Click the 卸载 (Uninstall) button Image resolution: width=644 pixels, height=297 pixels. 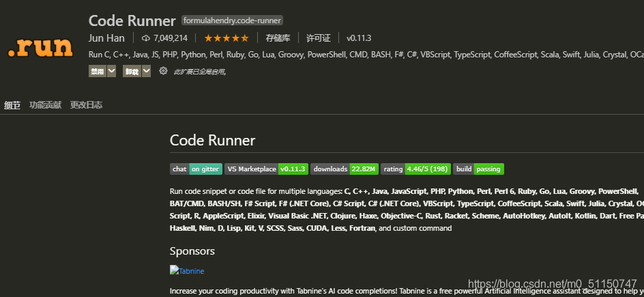pyautogui.click(x=132, y=71)
